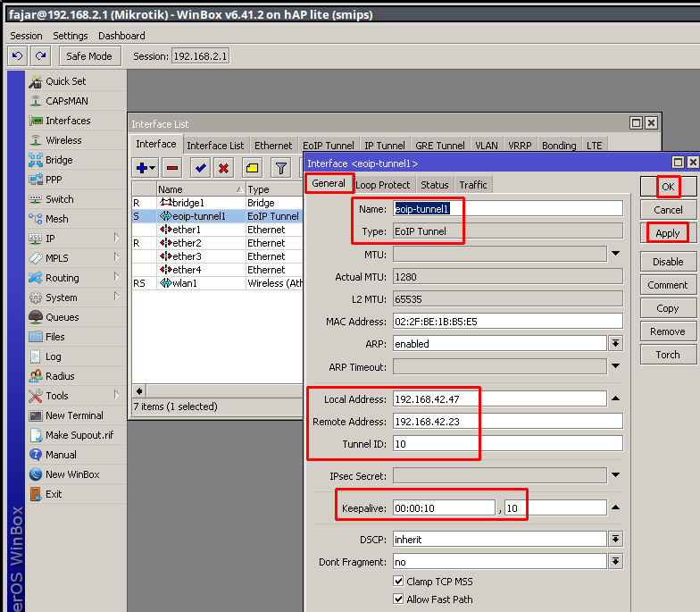Click the filter funnel icon
700x612 pixels.
[x=280, y=168]
